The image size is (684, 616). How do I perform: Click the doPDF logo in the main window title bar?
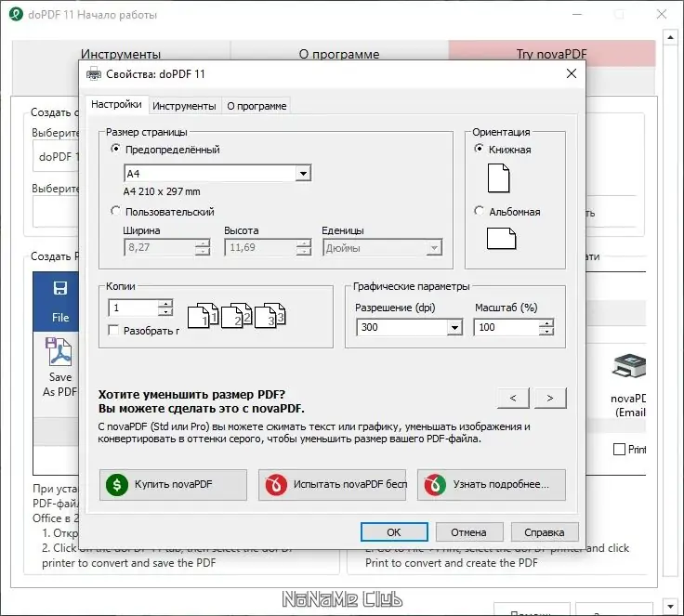point(16,14)
